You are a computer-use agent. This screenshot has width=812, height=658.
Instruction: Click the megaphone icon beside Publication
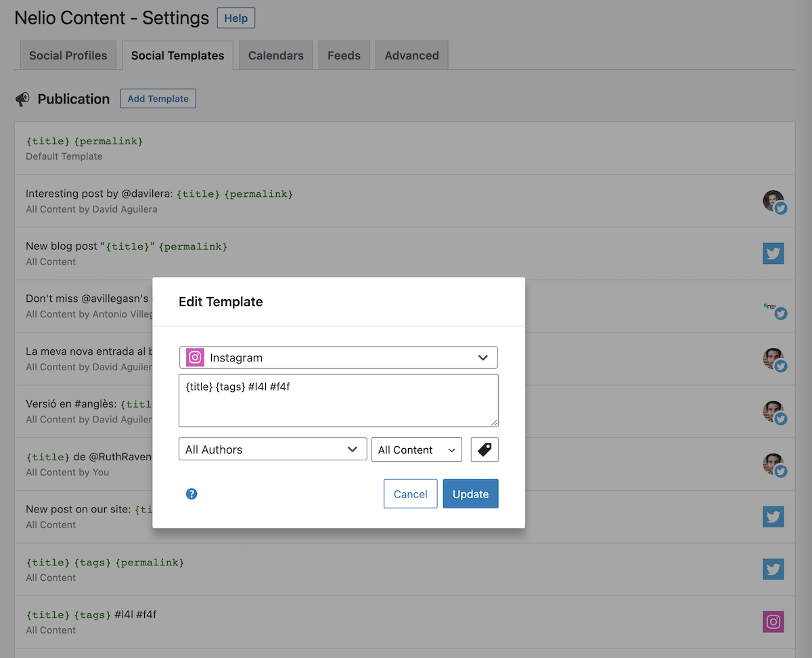click(23, 99)
